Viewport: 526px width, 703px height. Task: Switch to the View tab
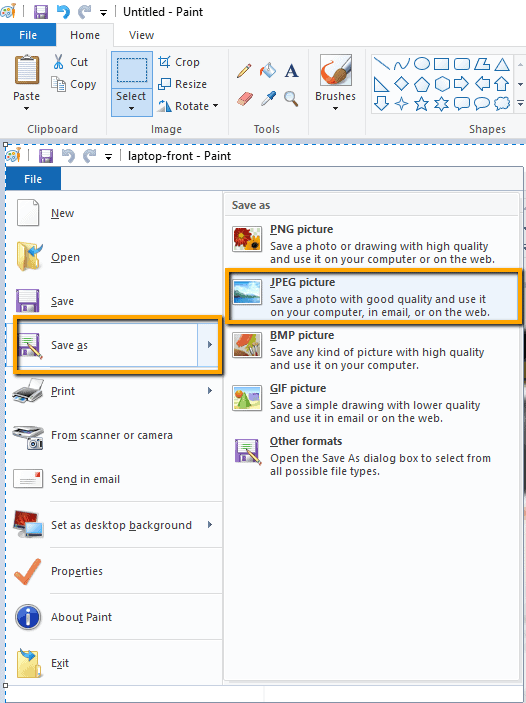pyautogui.click(x=141, y=35)
